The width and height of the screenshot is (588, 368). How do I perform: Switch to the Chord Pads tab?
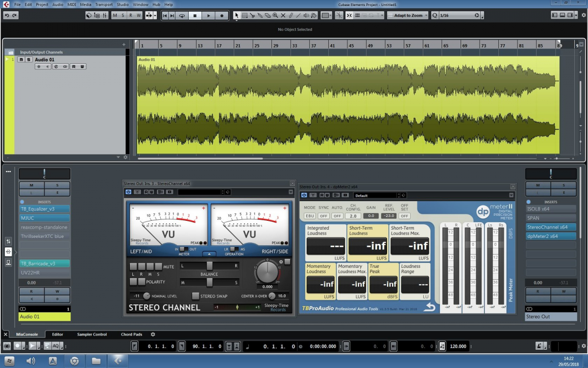tap(131, 334)
